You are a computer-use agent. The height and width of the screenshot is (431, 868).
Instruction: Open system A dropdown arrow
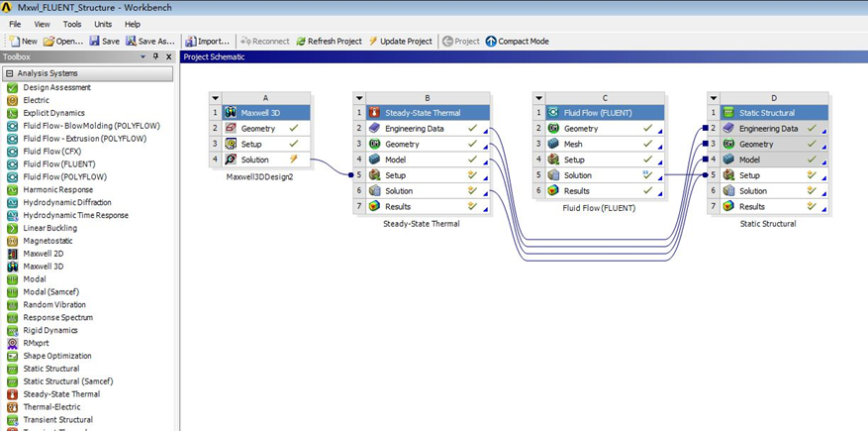[216, 98]
